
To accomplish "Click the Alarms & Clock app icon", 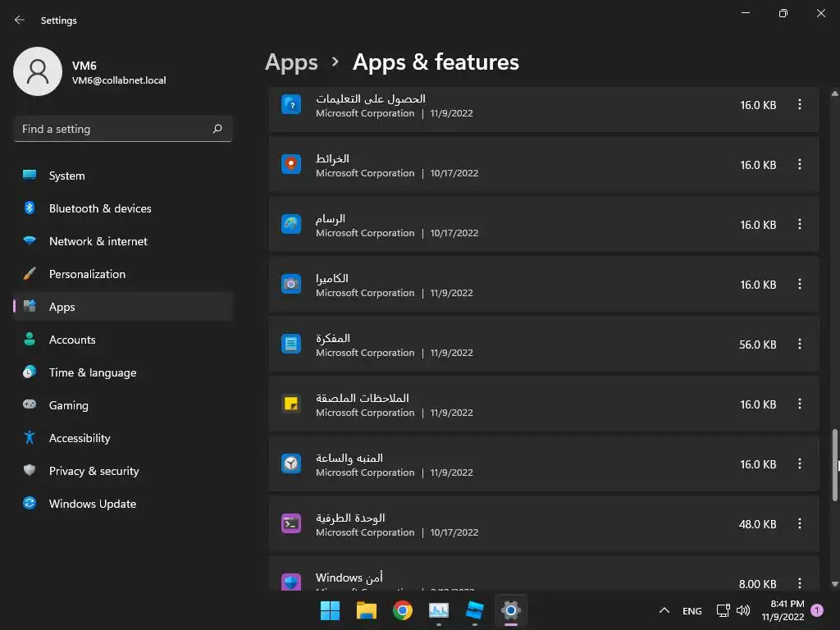I will point(291,464).
